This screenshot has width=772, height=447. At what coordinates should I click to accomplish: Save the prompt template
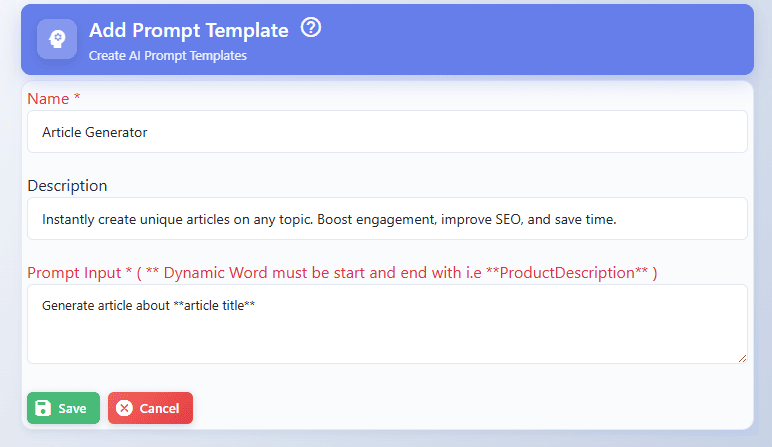(x=64, y=408)
